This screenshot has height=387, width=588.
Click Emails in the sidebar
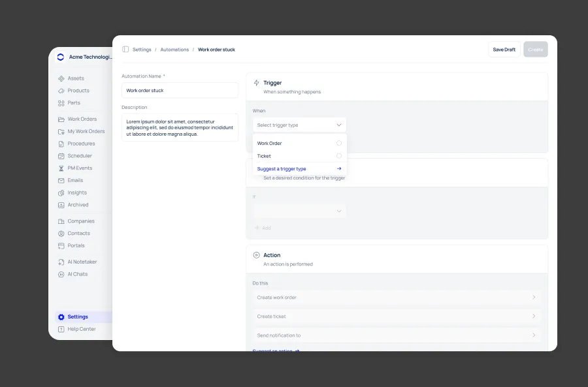coord(75,181)
